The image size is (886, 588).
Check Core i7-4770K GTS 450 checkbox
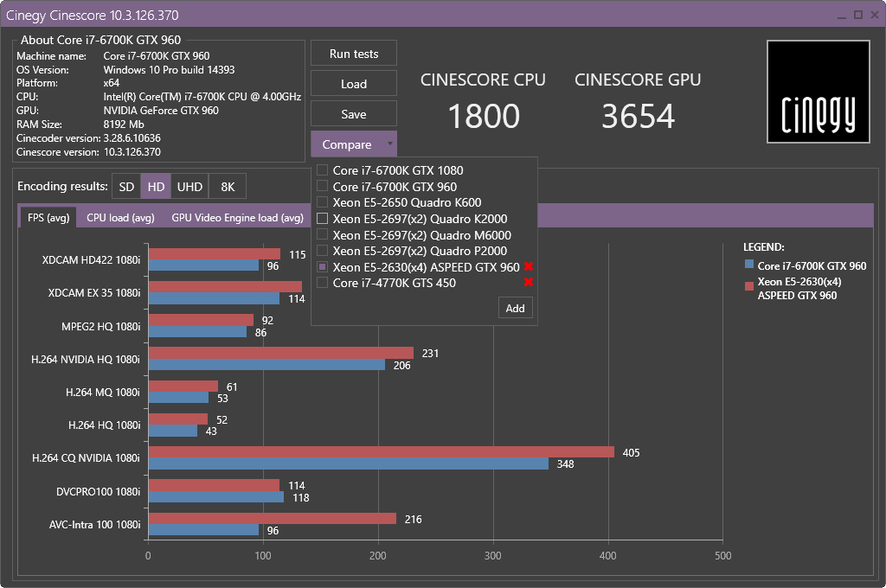[x=322, y=283]
